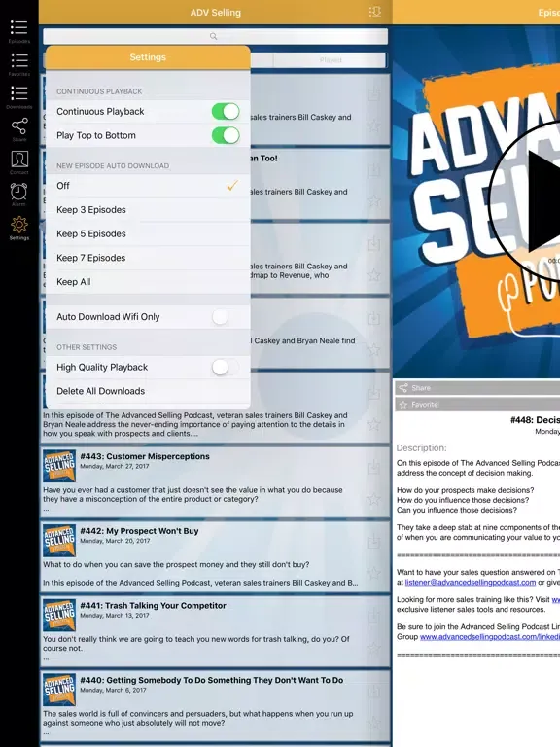Choose Keep 7 Episodes option

tap(148, 258)
